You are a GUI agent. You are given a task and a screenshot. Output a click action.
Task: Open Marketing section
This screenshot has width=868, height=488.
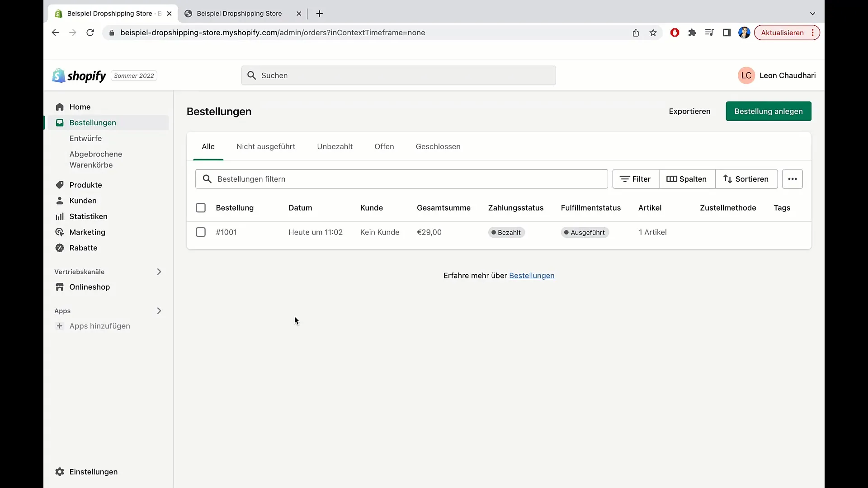point(87,232)
